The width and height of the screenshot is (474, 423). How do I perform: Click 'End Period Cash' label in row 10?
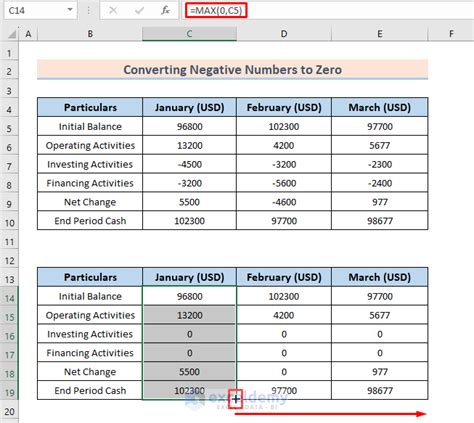(x=90, y=221)
